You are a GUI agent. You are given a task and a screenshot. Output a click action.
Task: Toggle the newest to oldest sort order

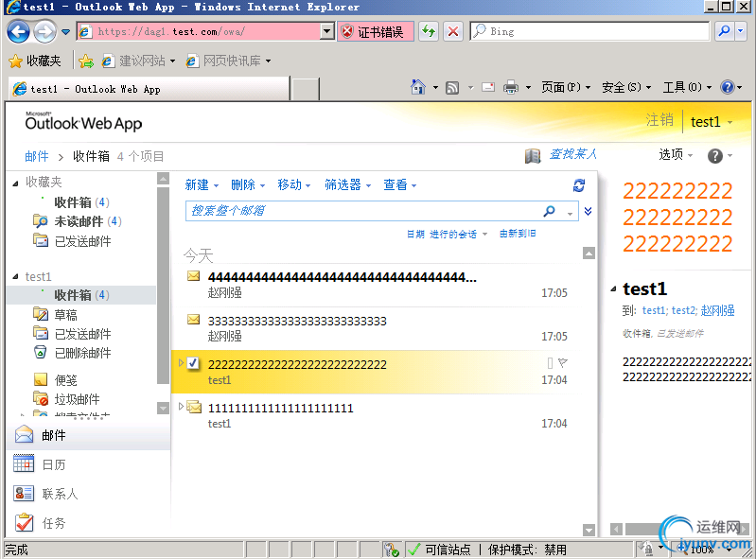[518, 234]
